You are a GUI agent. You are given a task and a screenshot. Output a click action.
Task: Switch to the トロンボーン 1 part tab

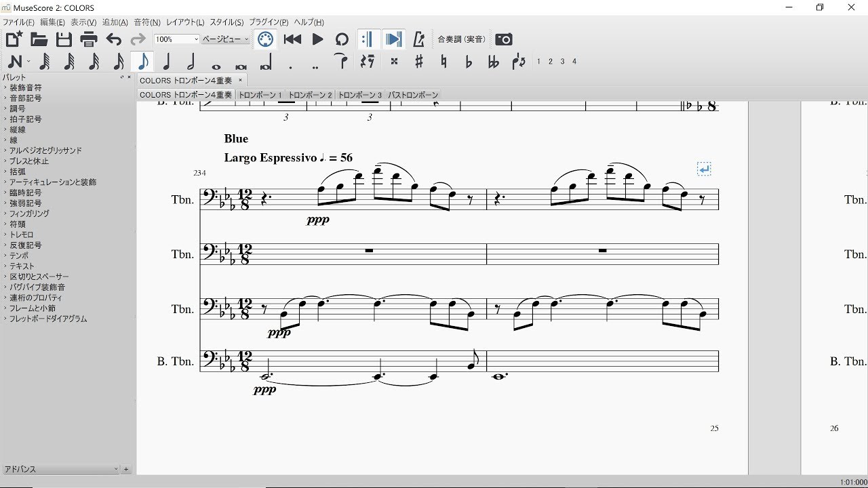(260, 95)
